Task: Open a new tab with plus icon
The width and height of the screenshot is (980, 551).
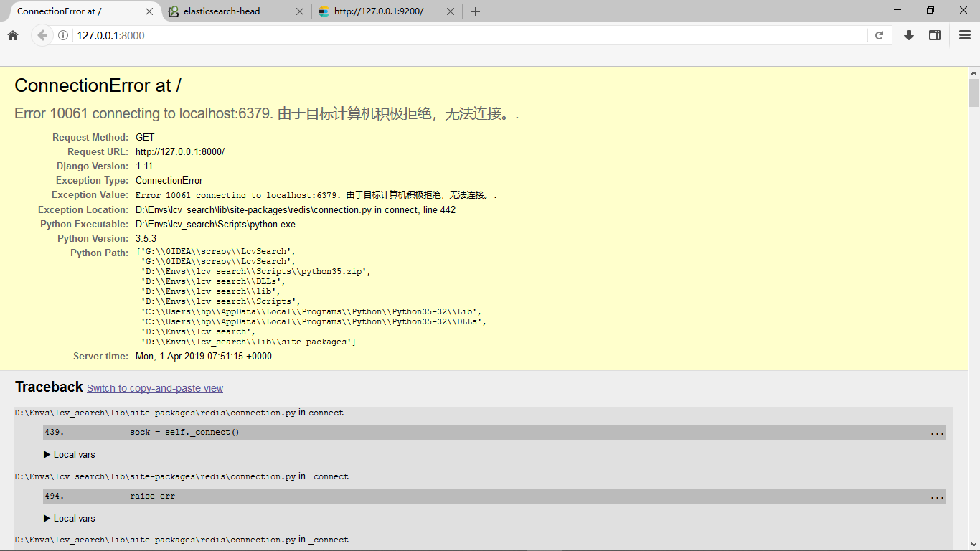Action: pos(476,11)
